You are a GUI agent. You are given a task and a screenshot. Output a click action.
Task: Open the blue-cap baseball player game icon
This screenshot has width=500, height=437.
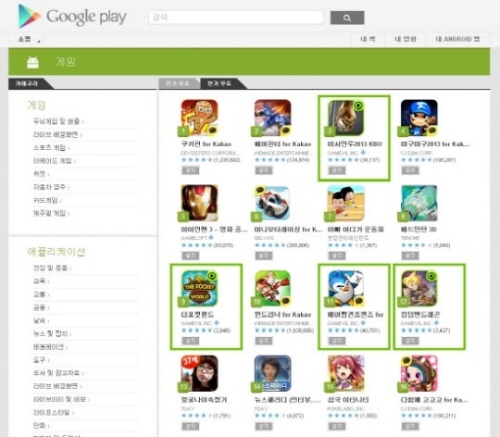[x=419, y=118]
